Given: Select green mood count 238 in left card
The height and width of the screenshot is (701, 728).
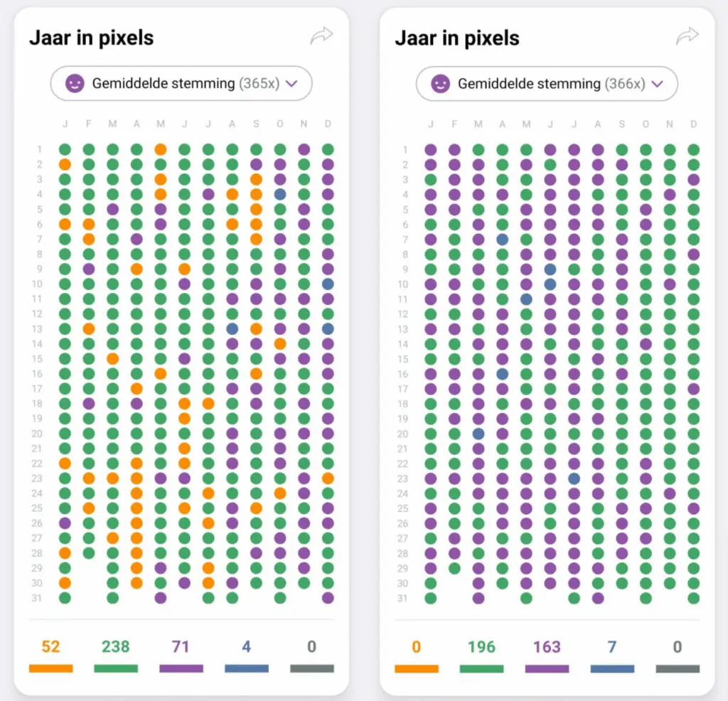Looking at the screenshot, I should (116, 647).
